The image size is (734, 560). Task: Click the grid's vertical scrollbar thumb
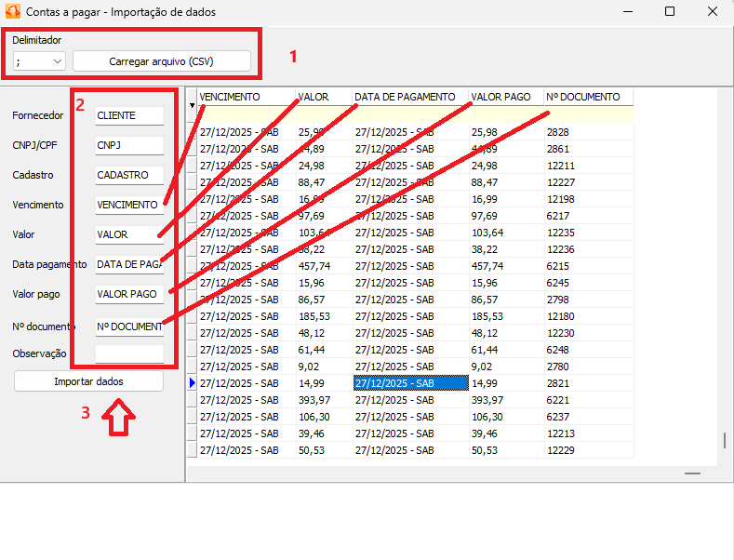pos(725,441)
